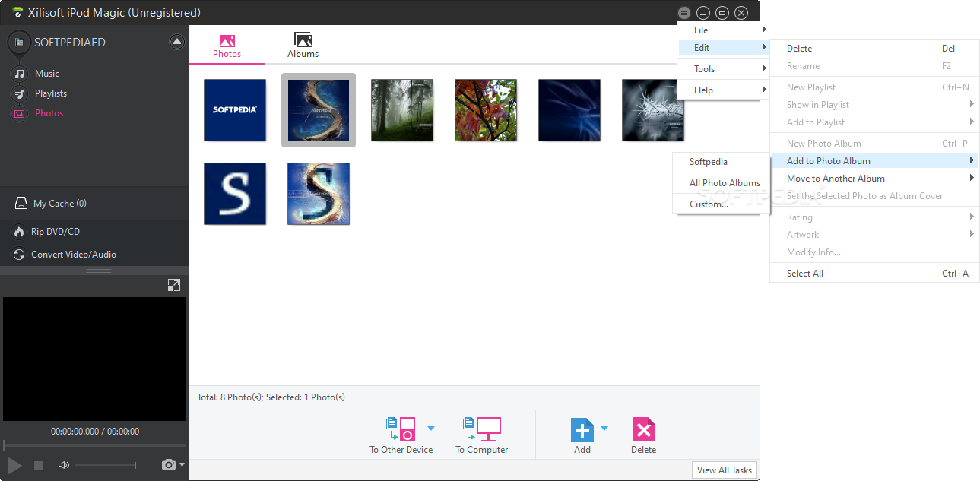The width and height of the screenshot is (980, 481).
Task: Select the golden S photo thumbnail
Action: click(319, 194)
